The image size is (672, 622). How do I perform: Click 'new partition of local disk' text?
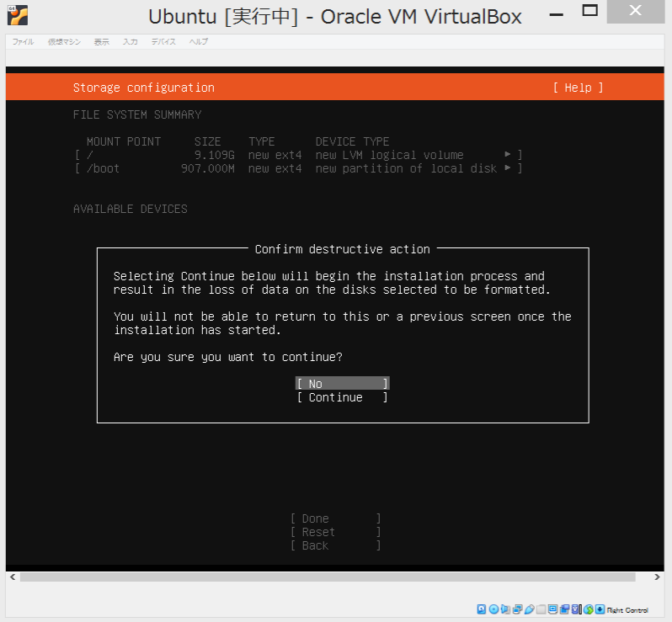coord(406,168)
